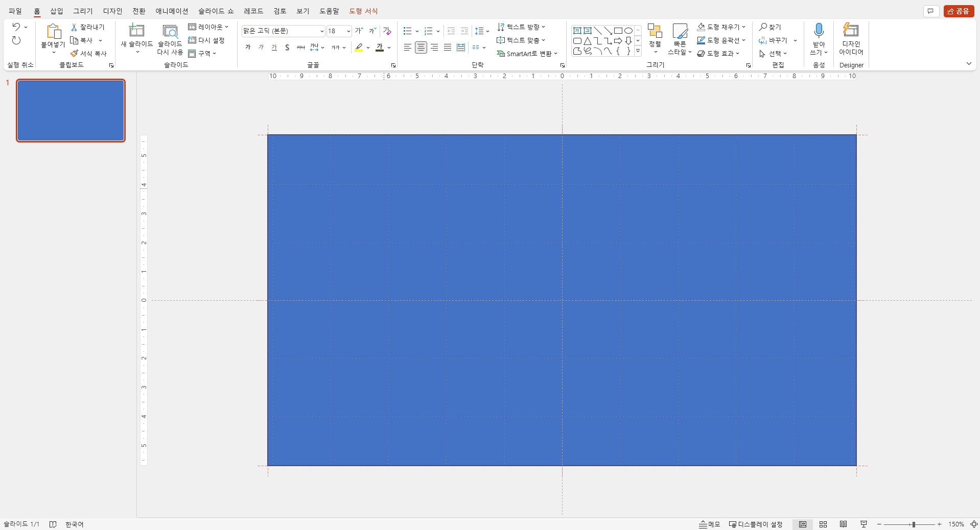Click the 공유 Share button
The width and height of the screenshot is (980, 530).
pos(959,11)
